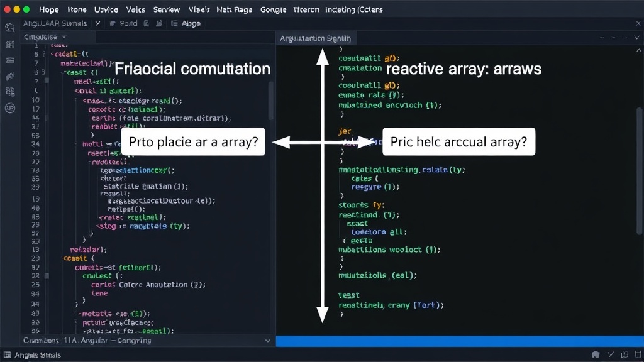Screen dimensions: 644x362
Task: Open the top explorer icon in activity bar
Action: (x=10, y=28)
